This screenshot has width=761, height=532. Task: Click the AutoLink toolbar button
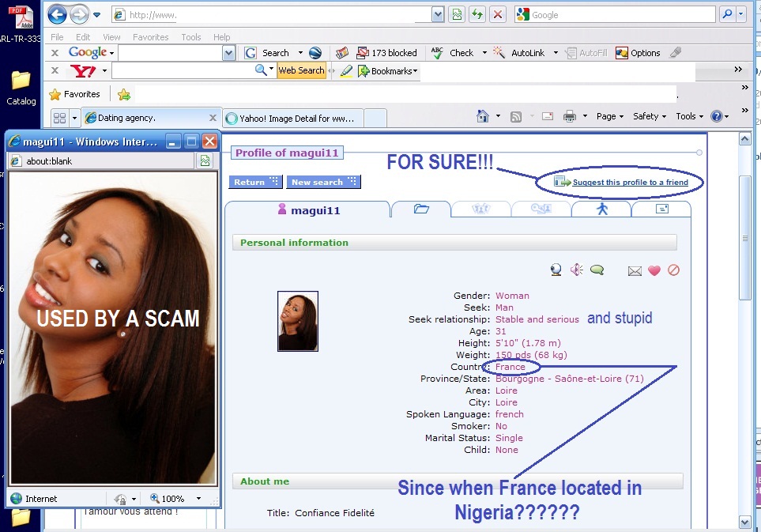[x=519, y=53]
